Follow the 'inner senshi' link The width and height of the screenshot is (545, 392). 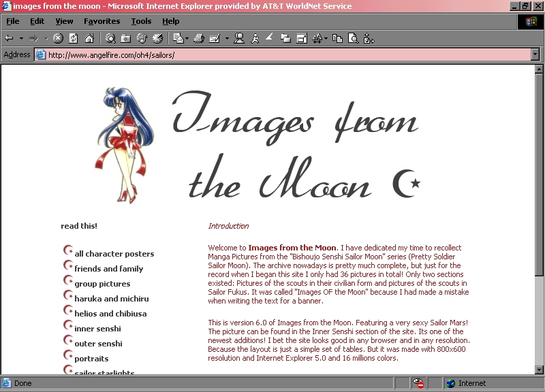click(x=98, y=329)
